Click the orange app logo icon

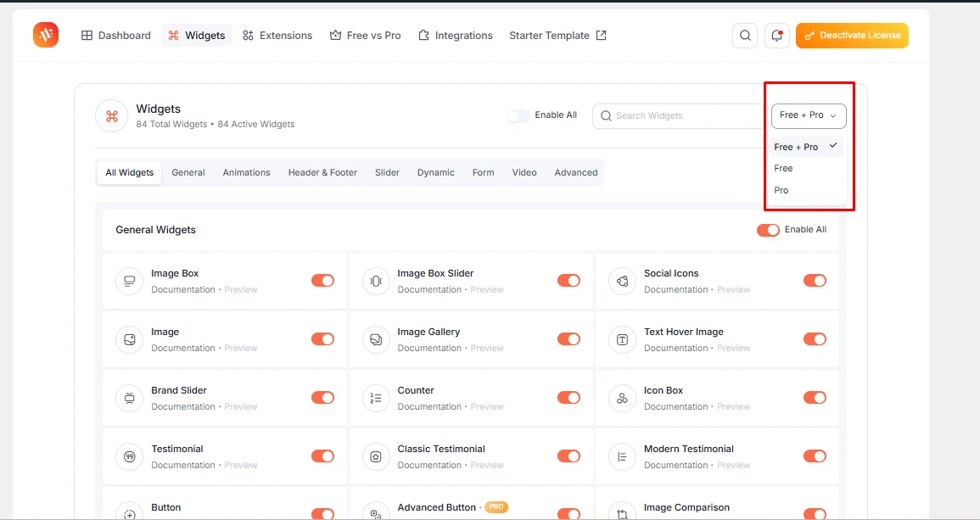46,35
